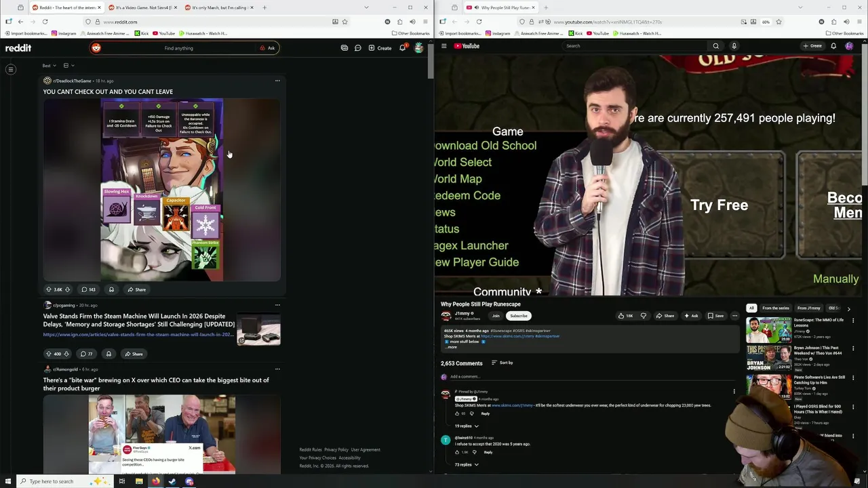Upvote the Valve Steam Machine post
This screenshot has width=868, height=488.
[x=49, y=354]
